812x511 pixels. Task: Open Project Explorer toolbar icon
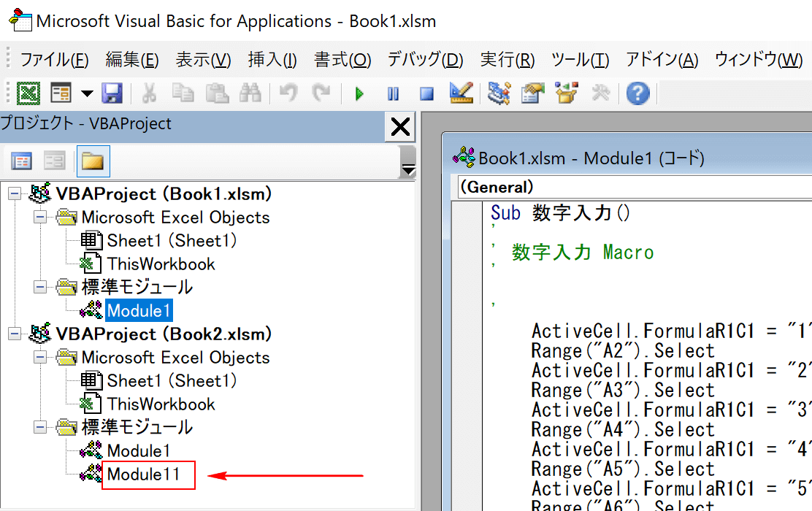pos(499,93)
